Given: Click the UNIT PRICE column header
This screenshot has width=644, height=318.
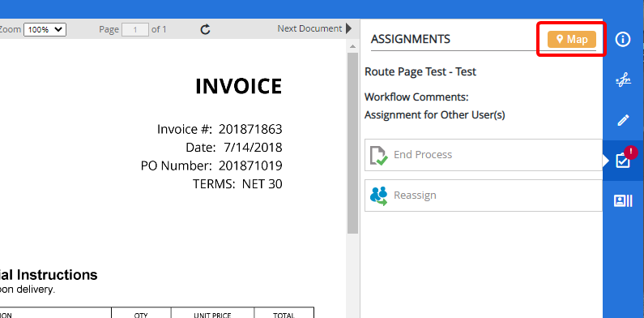Looking at the screenshot, I should (212, 315).
